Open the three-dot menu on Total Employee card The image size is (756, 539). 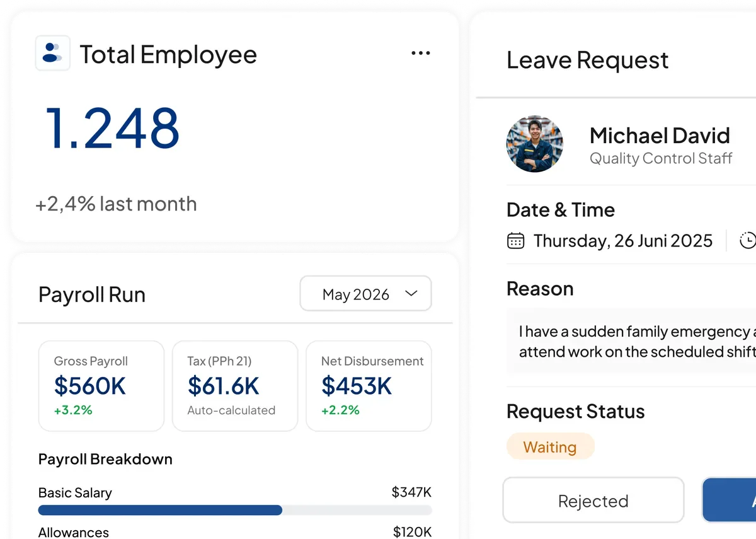pos(421,54)
